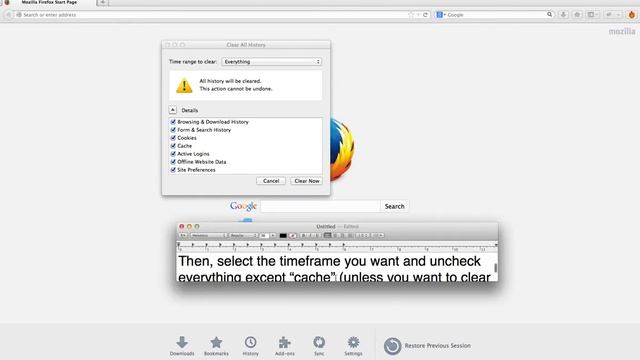Click the TextEdit font size field
The image size is (640, 360).
[264, 236]
